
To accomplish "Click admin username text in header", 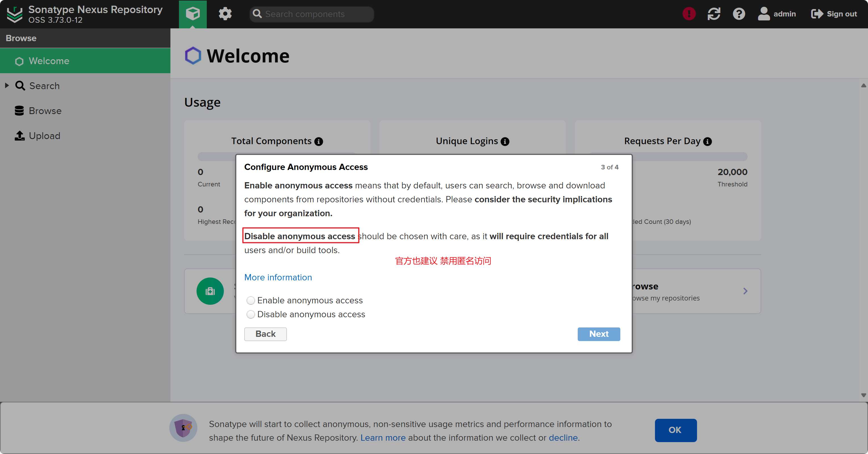I will [784, 14].
